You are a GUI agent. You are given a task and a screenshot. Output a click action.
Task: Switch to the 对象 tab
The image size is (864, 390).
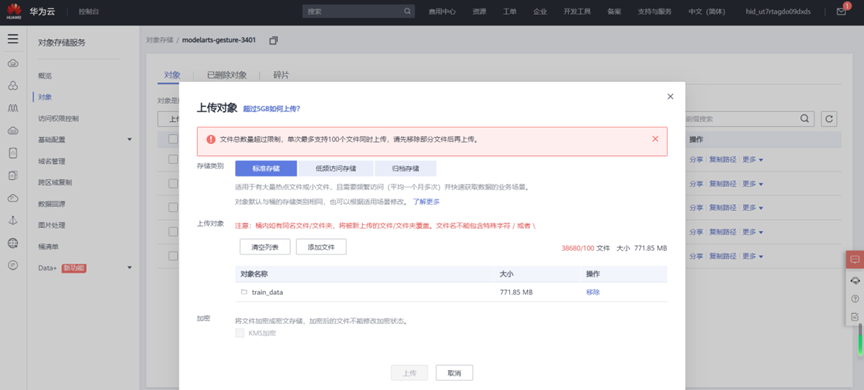pyautogui.click(x=172, y=75)
